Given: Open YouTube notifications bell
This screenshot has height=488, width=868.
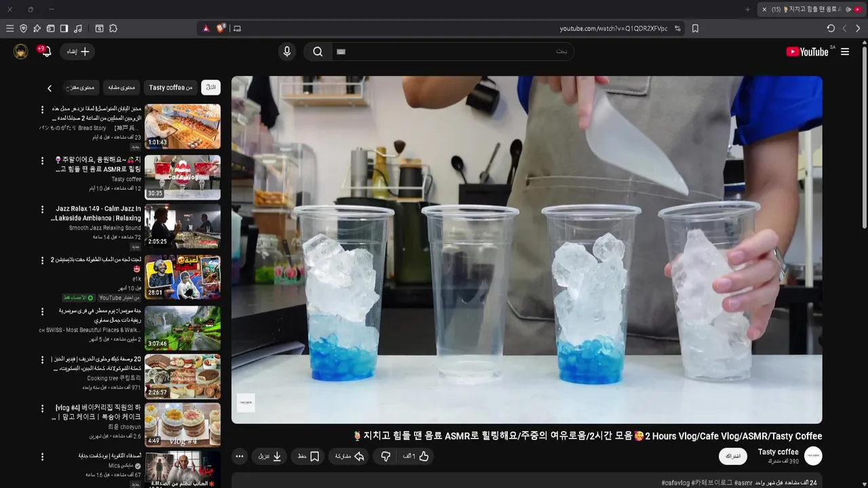Looking at the screenshot, I should pyautogui.click(x=45, y=52).
